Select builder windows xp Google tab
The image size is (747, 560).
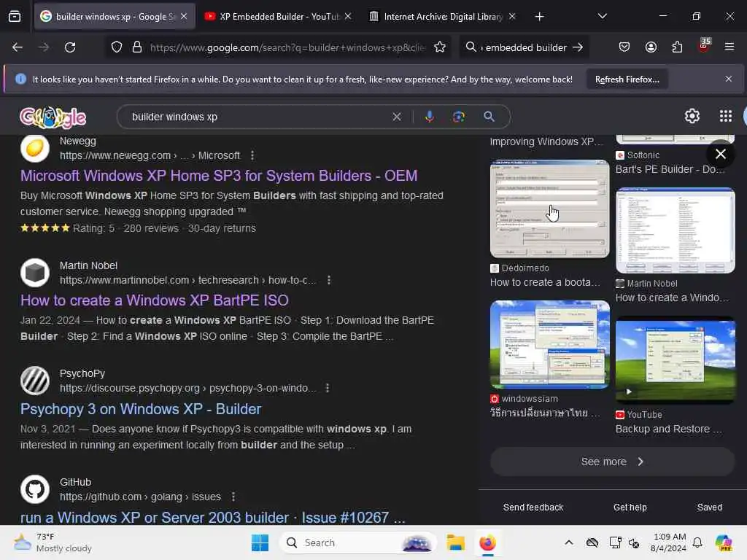click(115, 17)
